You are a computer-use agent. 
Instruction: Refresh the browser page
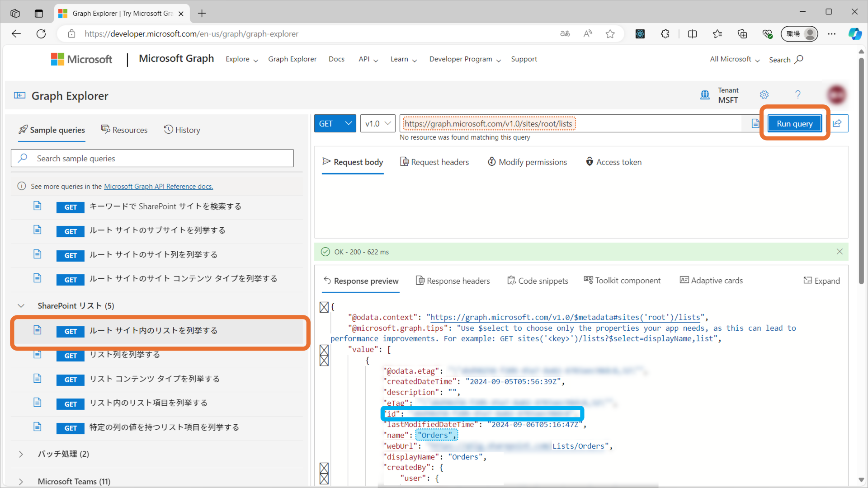pos(41,34)
